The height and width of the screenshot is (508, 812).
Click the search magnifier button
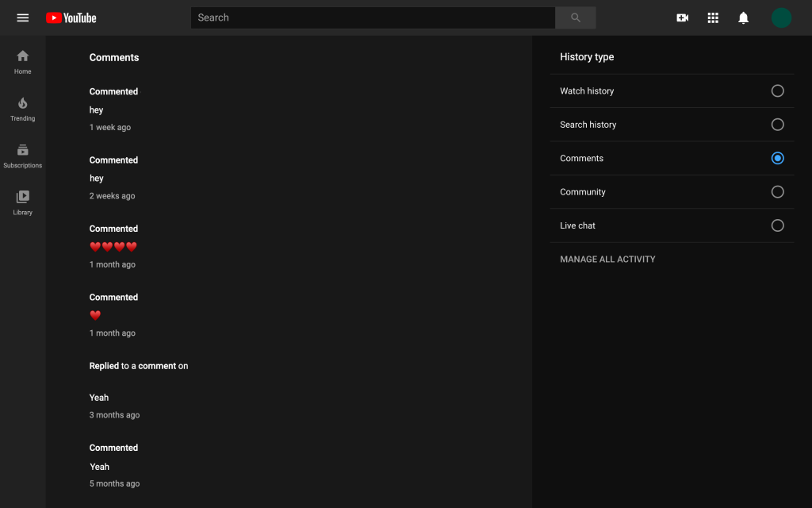click(x=576, y=17)
